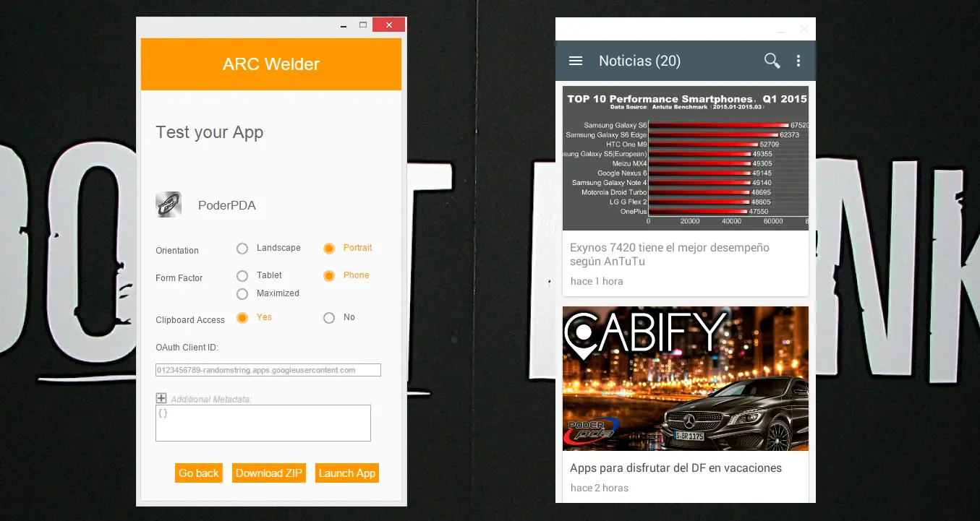This screenshot has width=980, height=521.
Task: Choose Phone form factor
Action: click(x=329, y=276)
